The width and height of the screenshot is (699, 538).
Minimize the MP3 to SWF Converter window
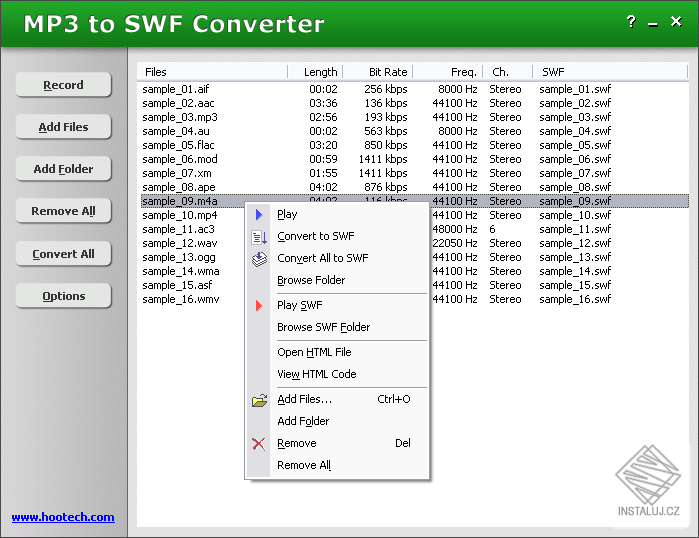point(653,25)
